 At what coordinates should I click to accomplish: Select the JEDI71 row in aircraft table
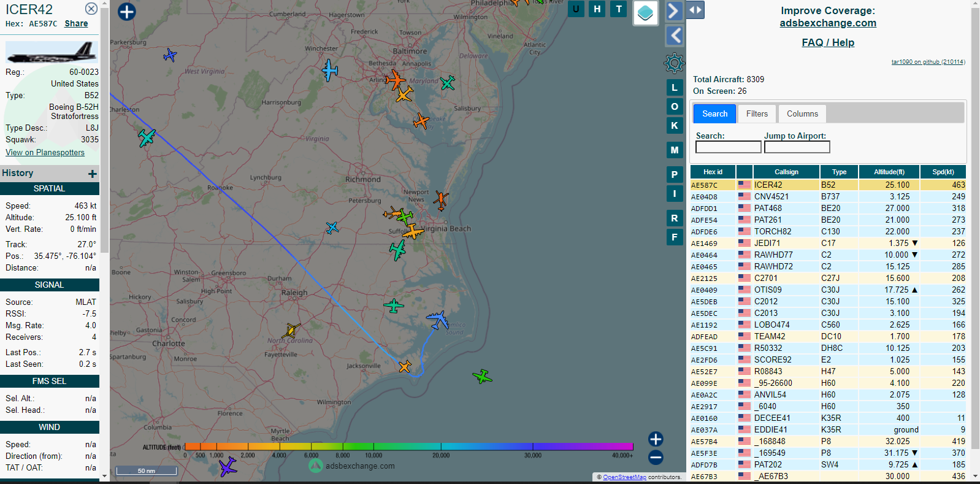click(x=828, y=243)
